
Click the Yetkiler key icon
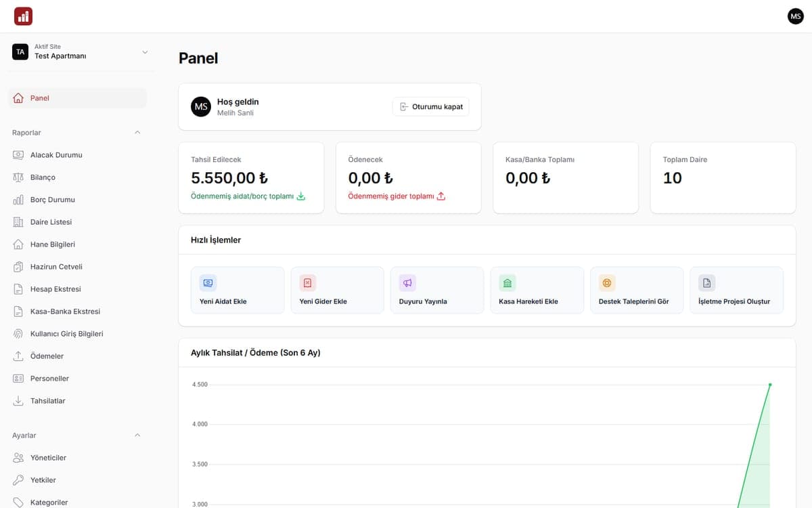pos(18,480)
